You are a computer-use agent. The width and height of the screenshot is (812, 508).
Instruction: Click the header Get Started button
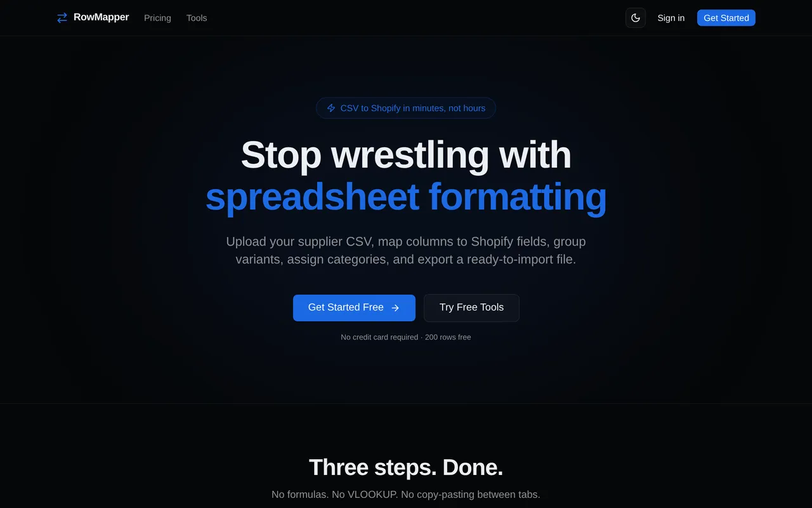726,18
